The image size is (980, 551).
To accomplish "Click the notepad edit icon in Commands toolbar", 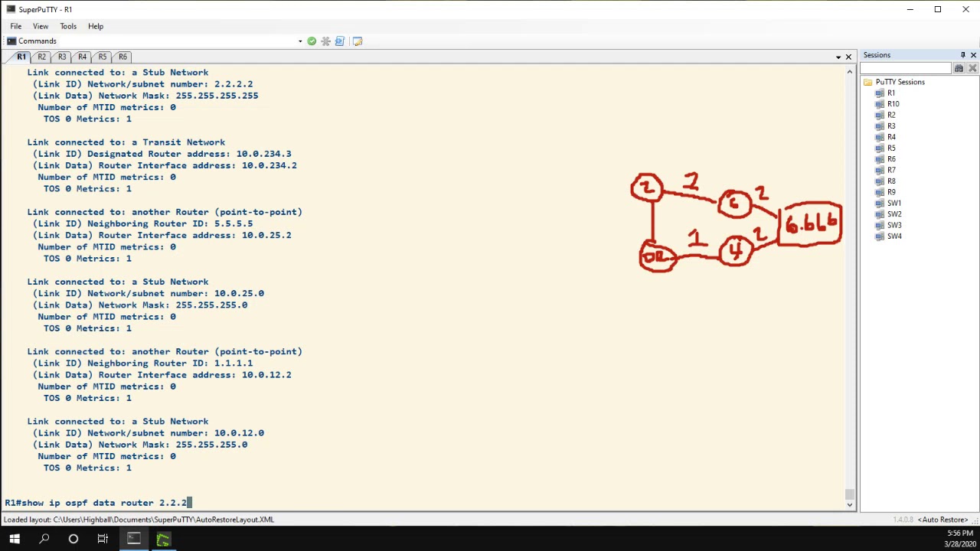I will click(358, 41).
